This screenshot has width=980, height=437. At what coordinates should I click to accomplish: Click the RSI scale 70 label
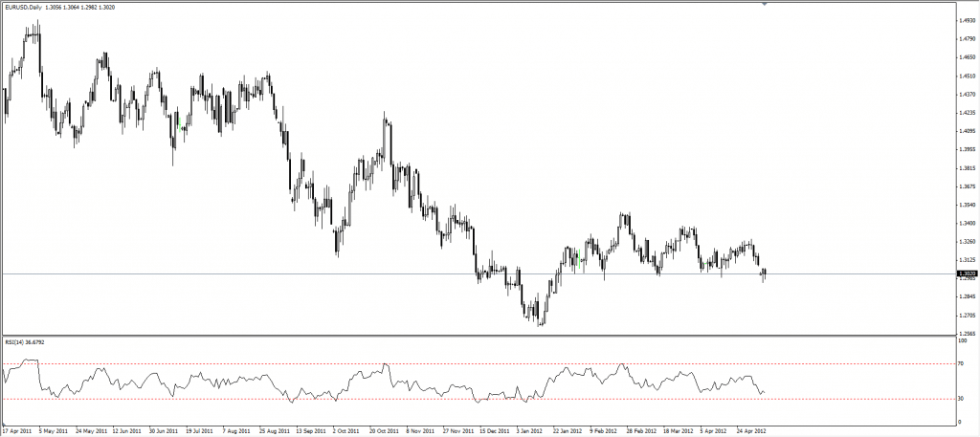(961, 363)
